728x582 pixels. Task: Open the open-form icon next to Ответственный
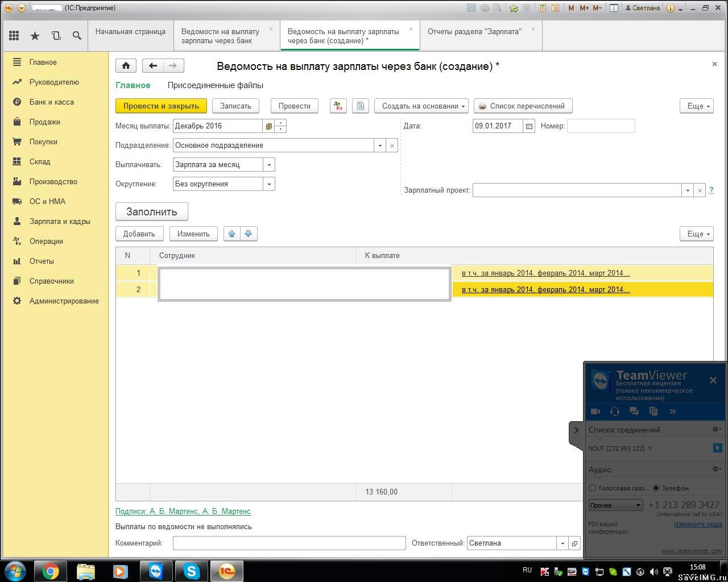pyautogui.click(x=574, y=543)
